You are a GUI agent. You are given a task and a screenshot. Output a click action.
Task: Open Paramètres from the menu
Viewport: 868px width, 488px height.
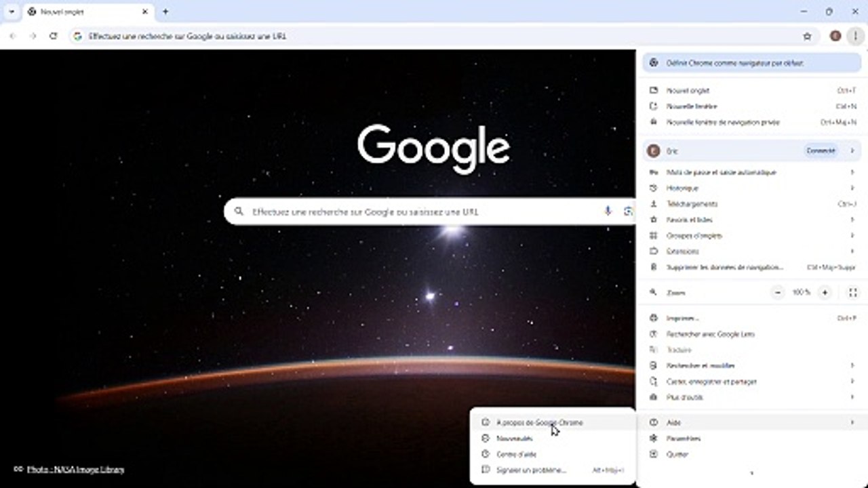[x=751, y=439]
